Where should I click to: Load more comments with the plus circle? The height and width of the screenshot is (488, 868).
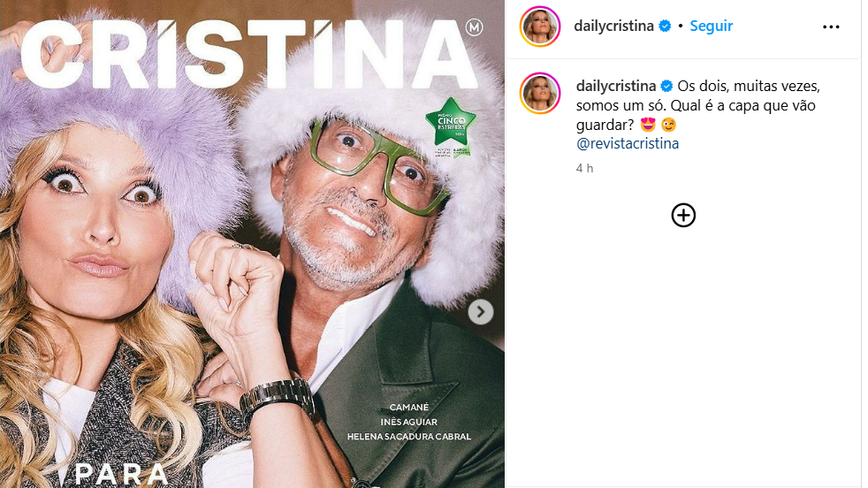click(x=683, y=215)
